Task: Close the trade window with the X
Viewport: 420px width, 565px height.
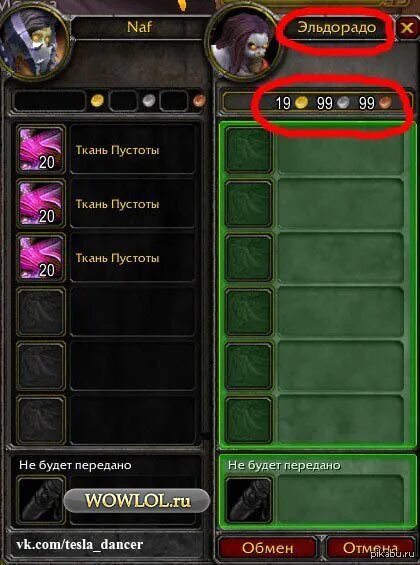Action: coord(406,27)
